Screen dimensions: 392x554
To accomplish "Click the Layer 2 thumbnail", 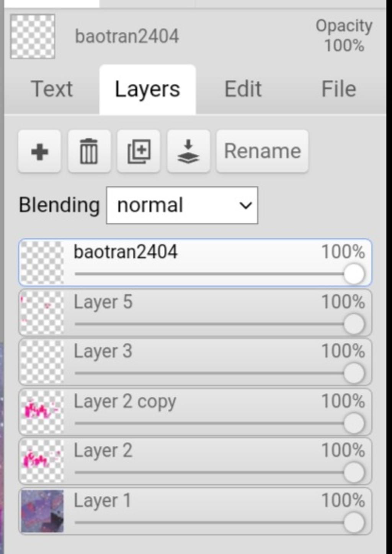I will point(42,461).
